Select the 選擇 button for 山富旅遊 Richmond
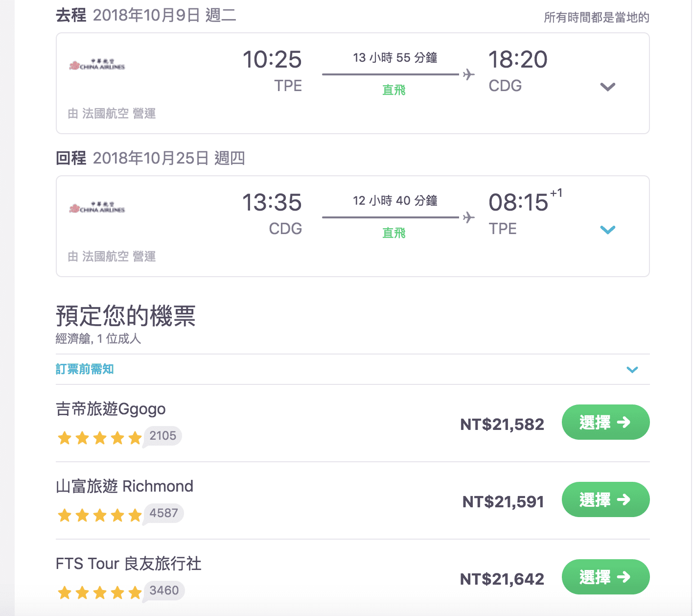This screenshot has height=616, width=693. (605, 499)
